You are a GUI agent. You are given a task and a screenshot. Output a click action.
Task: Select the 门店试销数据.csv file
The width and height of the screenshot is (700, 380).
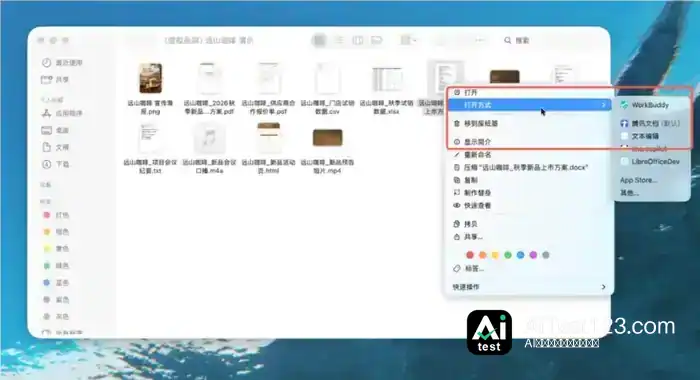coord(327,78)
